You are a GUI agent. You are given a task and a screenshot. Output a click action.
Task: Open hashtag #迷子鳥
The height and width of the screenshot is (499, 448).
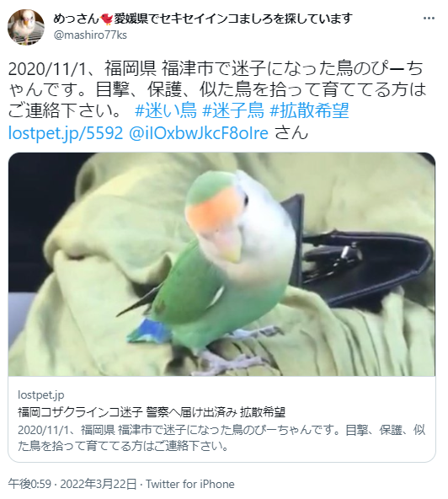233,110
